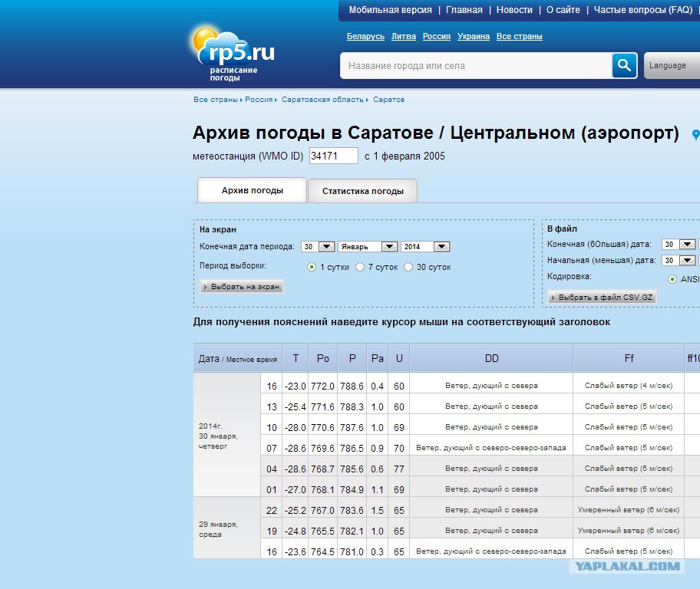Select the 30 суток radio button
700x589 pixels.
408,267
